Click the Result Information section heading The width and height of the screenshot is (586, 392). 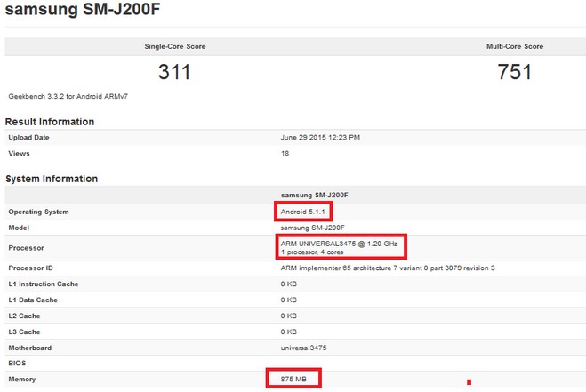[50, 122]
